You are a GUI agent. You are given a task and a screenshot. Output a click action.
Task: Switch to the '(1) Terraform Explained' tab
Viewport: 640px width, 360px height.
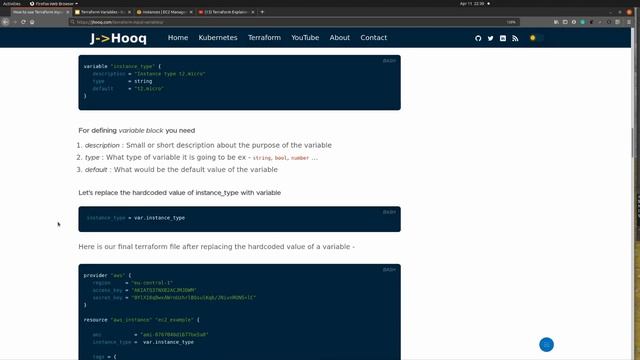[x=226, y=12]
